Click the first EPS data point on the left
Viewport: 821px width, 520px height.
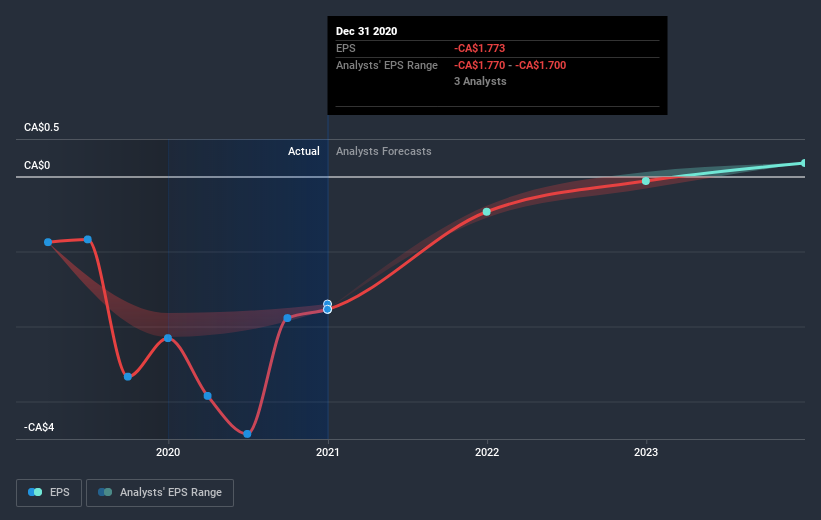(x=48, y=242)
